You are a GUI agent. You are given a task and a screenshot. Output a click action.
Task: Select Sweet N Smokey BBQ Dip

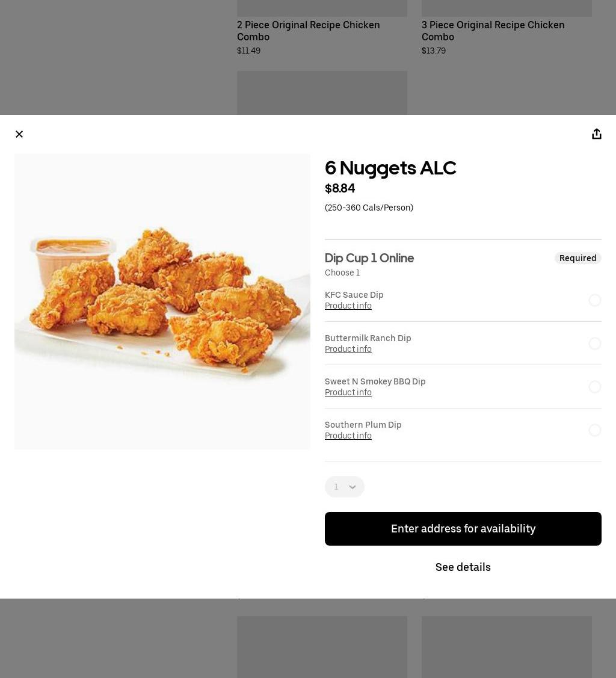point(595,387)
